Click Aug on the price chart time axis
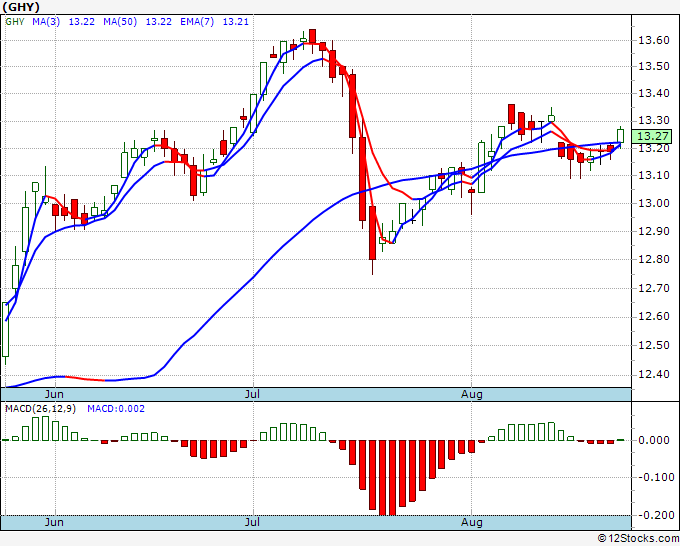This screenshot has height=546, width=680. (x=471, y=394)
